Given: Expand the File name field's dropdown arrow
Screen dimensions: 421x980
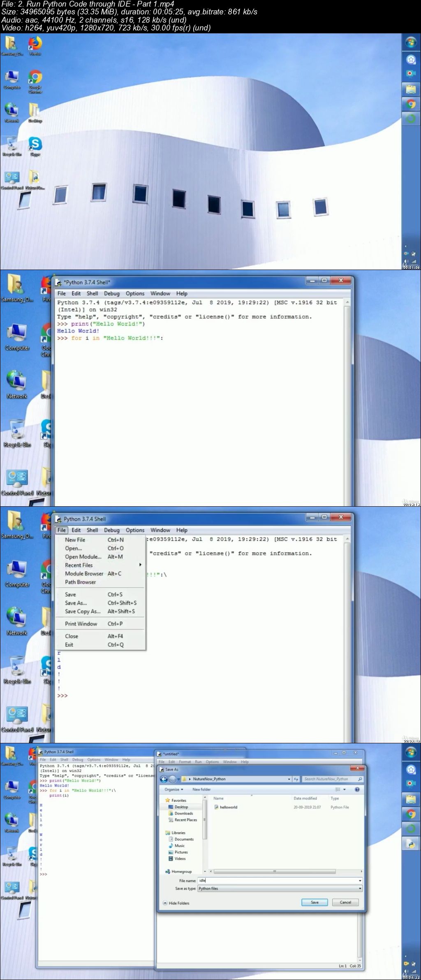Looking at the screenshot, I should (360, 881).
